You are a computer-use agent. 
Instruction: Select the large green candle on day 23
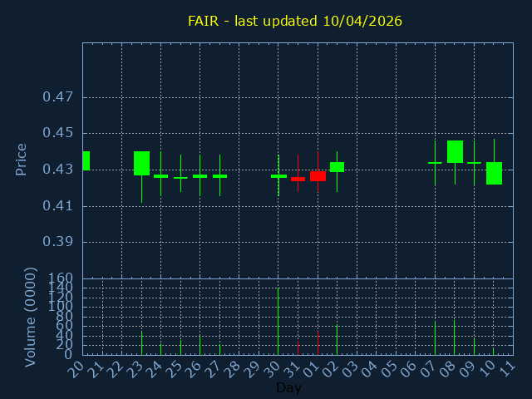click(x=141, y=163)
